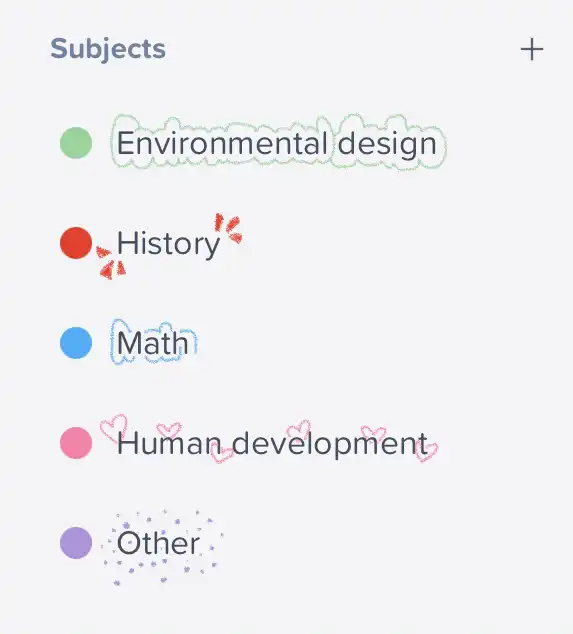Image resolution: width=573 pixels, height=634 pixels.
Task: Open the Other subject
Action: tap(158, 543)
